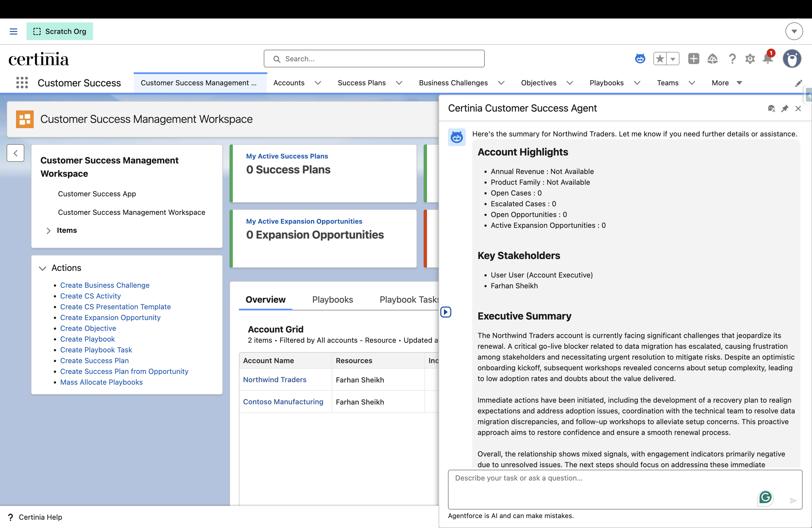Open the Playbooks nav dropdown chevron

click(x=637, y=83)
